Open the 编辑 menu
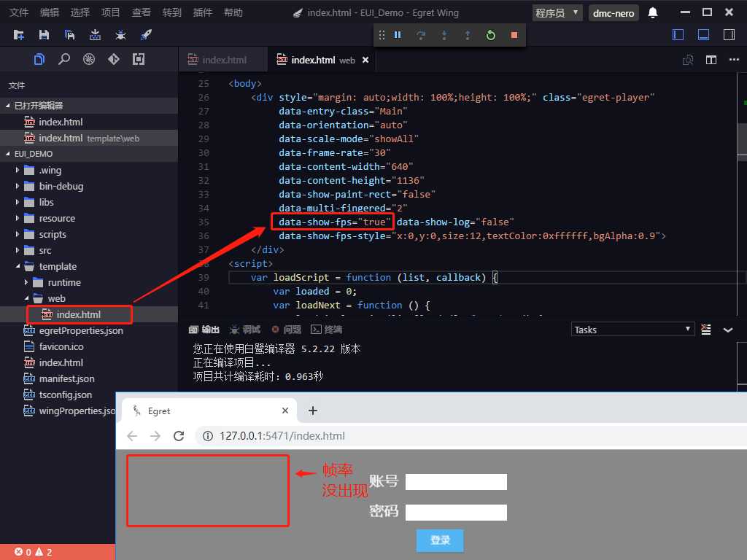 point(50,12)
